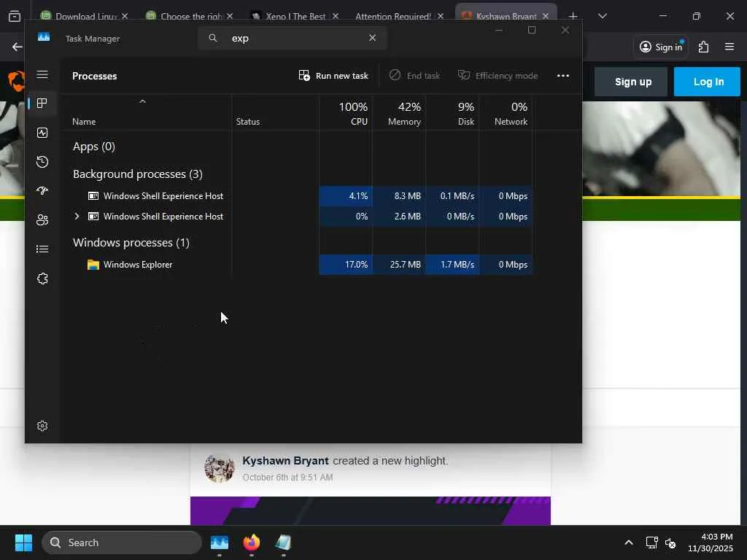
Task: Open the three-dots more options menu
Action: click(x=563, y=76)
